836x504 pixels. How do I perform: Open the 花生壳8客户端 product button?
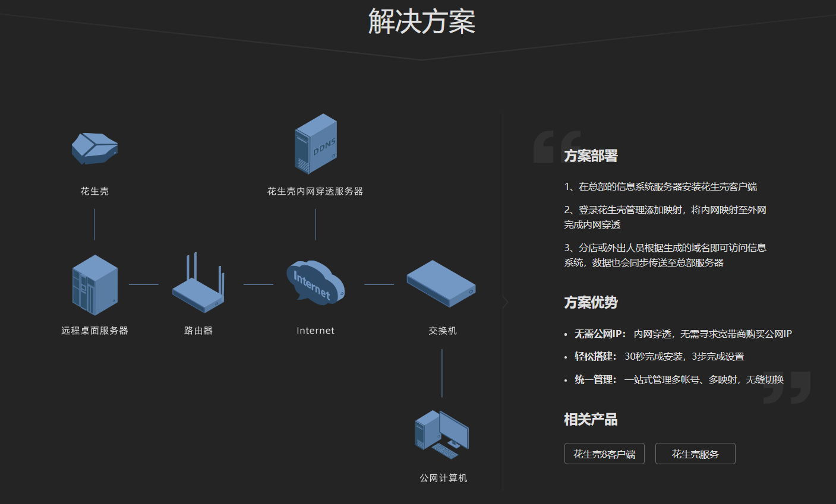pos(604,454)
